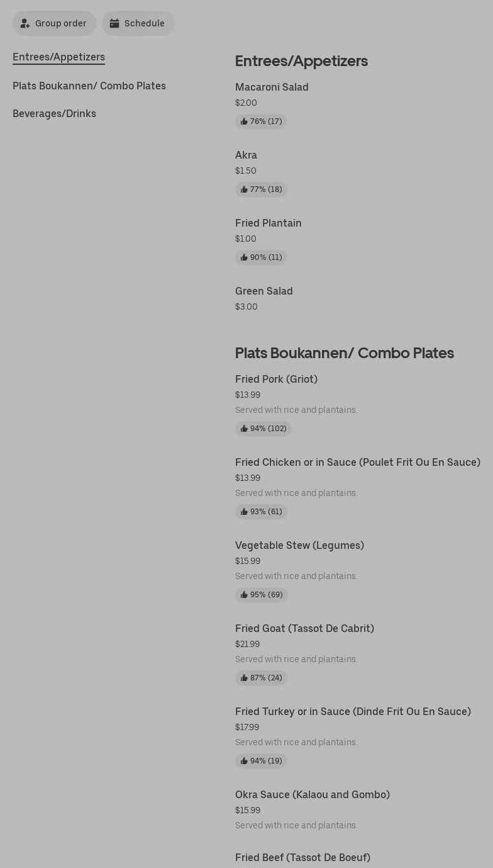The height and width of the screenshot is (868, 493).
Task: Open Fried Turkey or in Sauce item
Action: [x=353, y=712]
